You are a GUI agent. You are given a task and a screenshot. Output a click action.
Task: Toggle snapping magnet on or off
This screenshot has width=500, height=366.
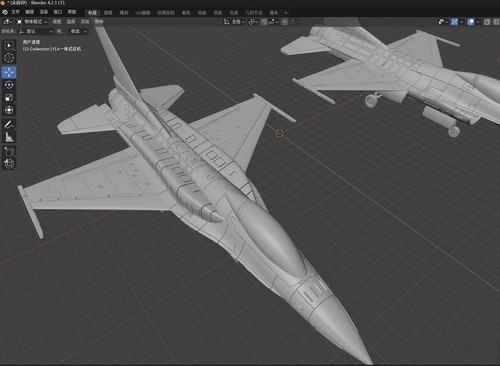pos(264,22)
